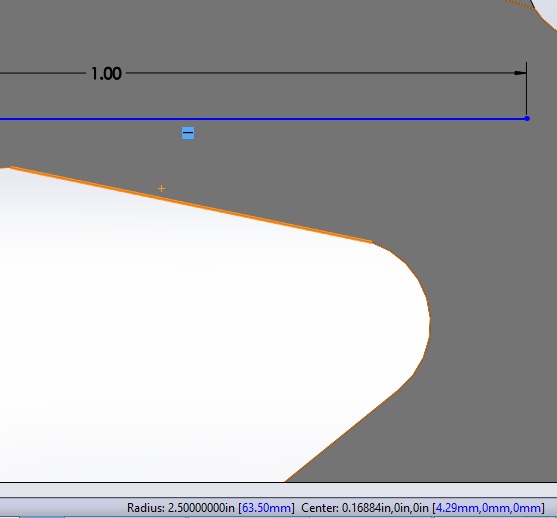Viewport: 557px width, 518px height.
Task: Click the Radius 2.50000000in status text
Action: click(181, 508)
